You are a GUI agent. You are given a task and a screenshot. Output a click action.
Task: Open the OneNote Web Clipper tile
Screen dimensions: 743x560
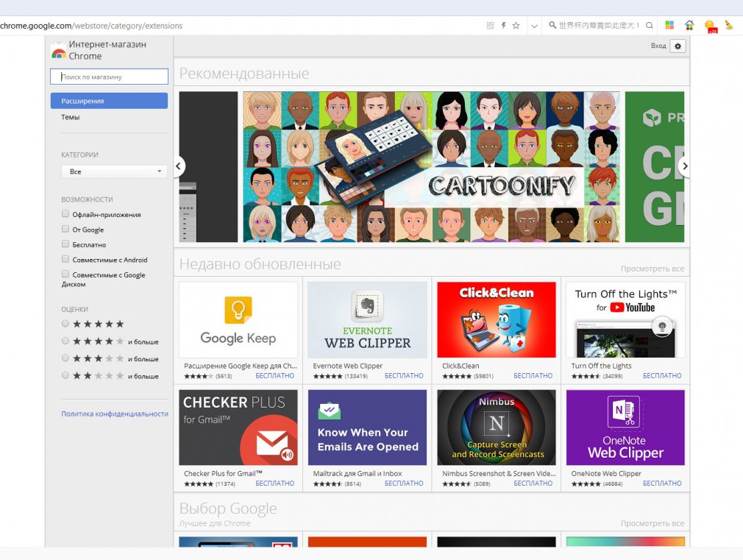(x=625, y=428)
